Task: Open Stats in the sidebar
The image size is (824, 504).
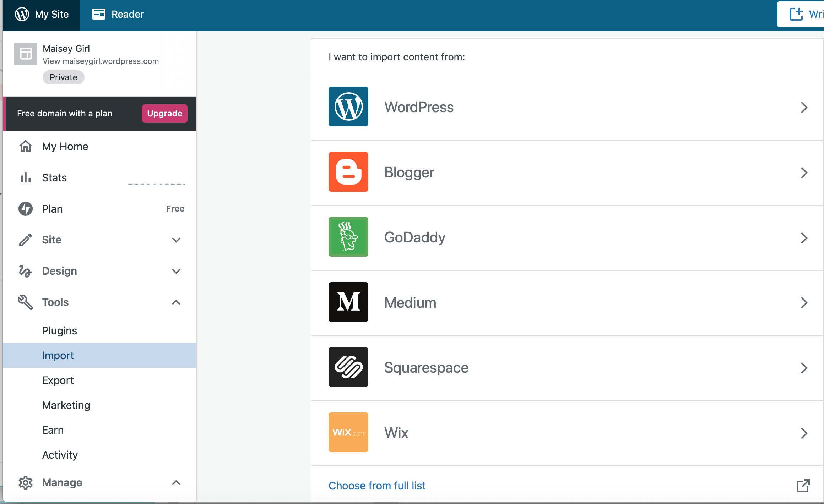Action: coord(99,177)
